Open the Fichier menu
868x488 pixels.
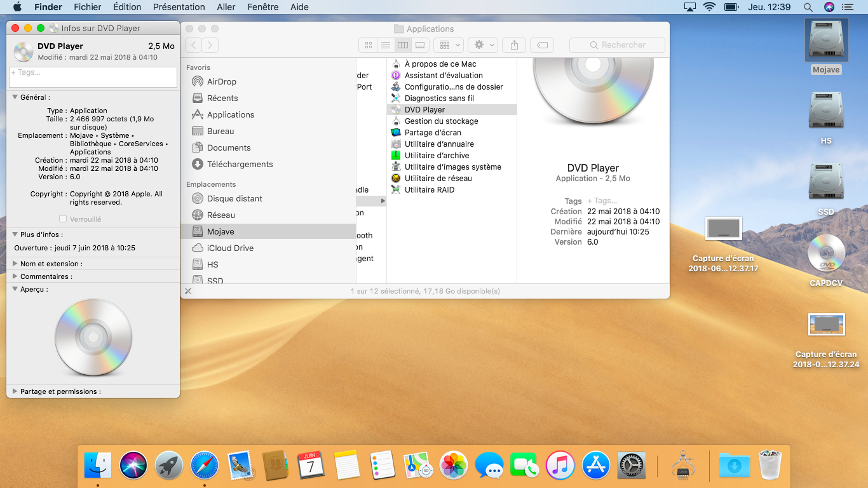click(88, 7)
